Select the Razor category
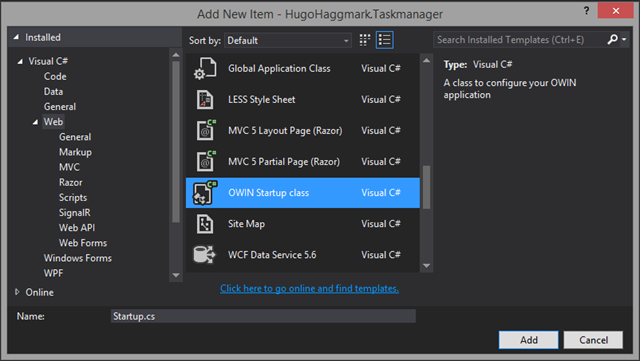This screenshot has width=640, height=361. pyautogui.click(x=71, y=182)
